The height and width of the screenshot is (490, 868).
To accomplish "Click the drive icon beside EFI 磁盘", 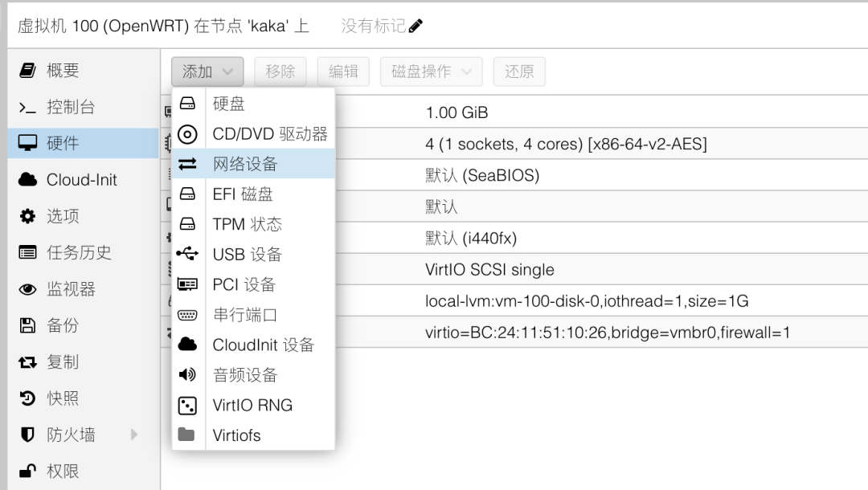I will coord(187,194).
